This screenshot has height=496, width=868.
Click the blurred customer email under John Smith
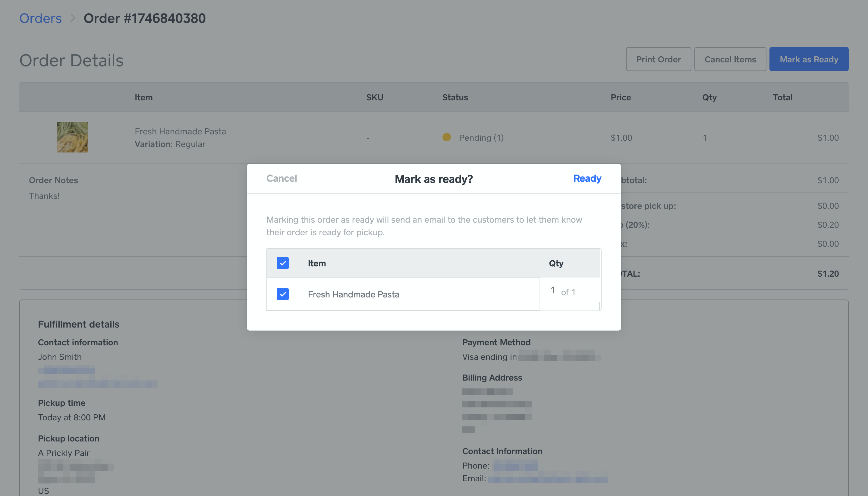tap(98, 384)
